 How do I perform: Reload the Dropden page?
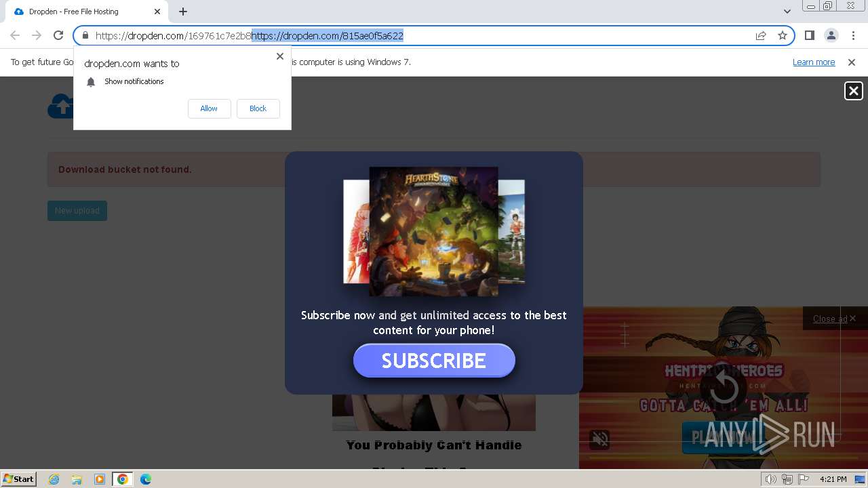[58, 35]
